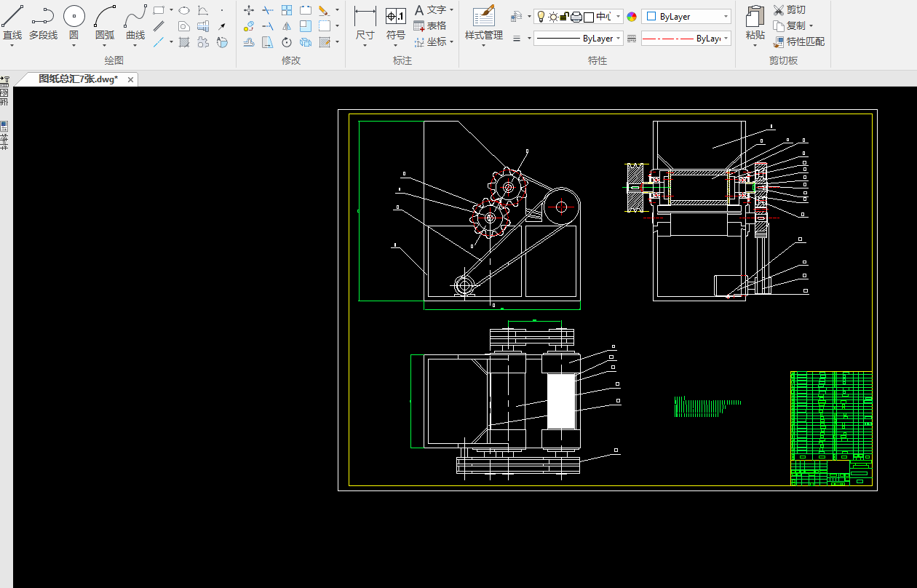Click the 粘贴 (Paste) icon
The height and width of the screenshot is (588, 917).
[x=755, y=17]
